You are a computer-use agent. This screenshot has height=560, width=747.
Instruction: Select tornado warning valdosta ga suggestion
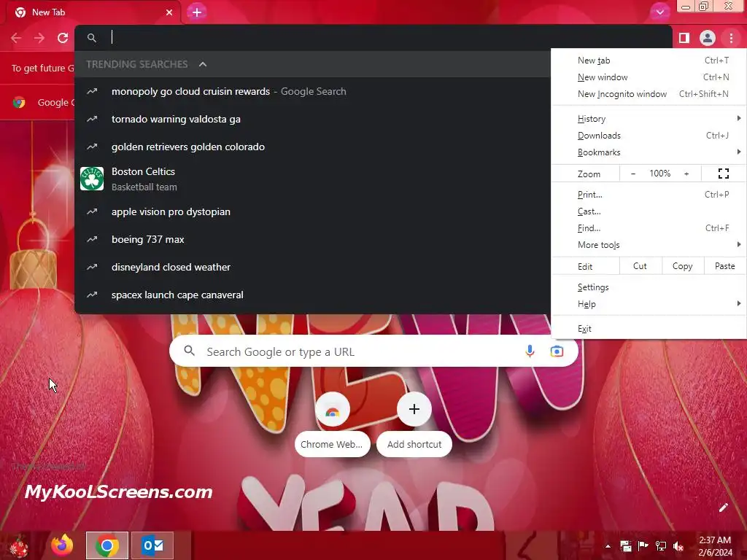312,119
